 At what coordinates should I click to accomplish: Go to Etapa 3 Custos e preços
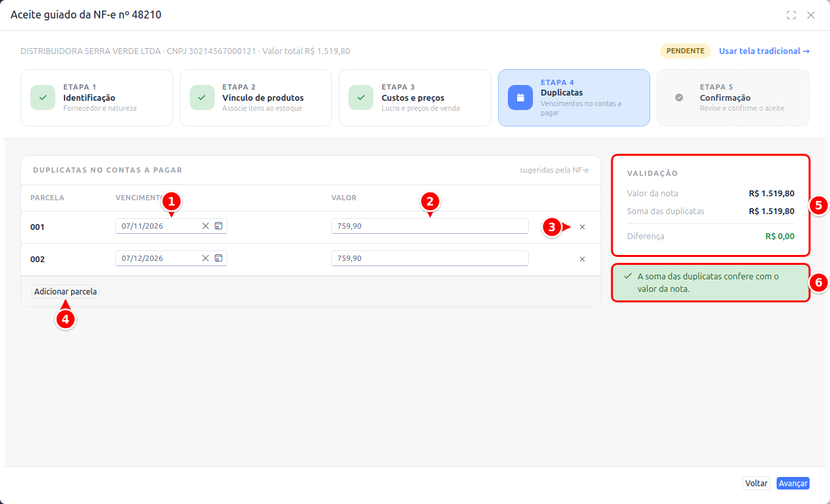click(x=415, y=98)
